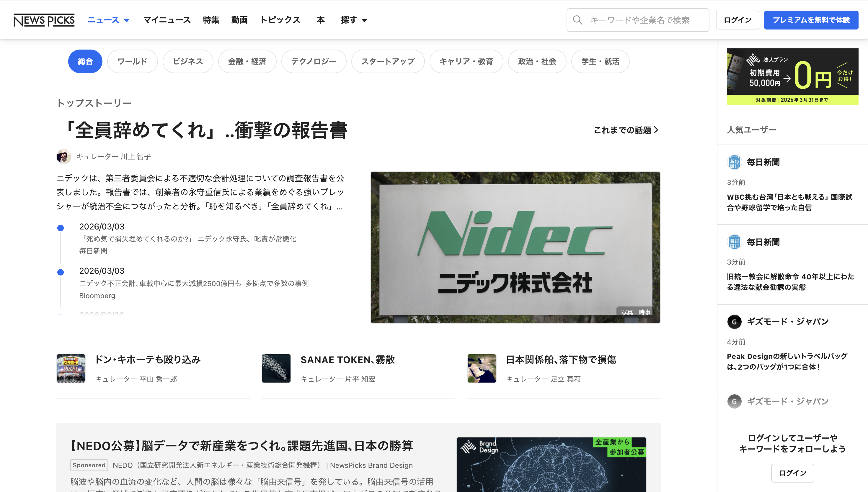868x492 pixels.
Task: Select the テクノロジー category tab
Action: pos(314,61)
